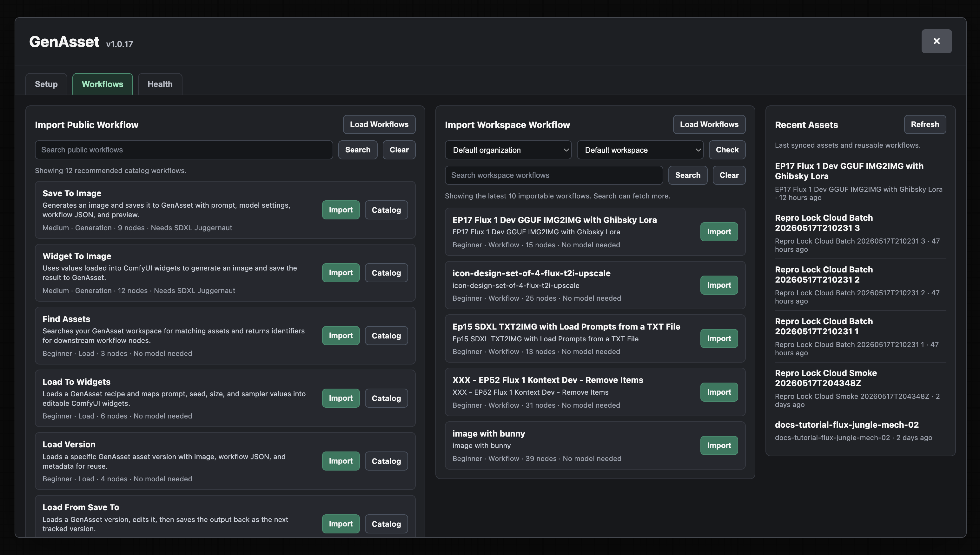980x555 pixels.
Task: Expand the Default workspace dropdown
Action: click(x=640, y=150)
